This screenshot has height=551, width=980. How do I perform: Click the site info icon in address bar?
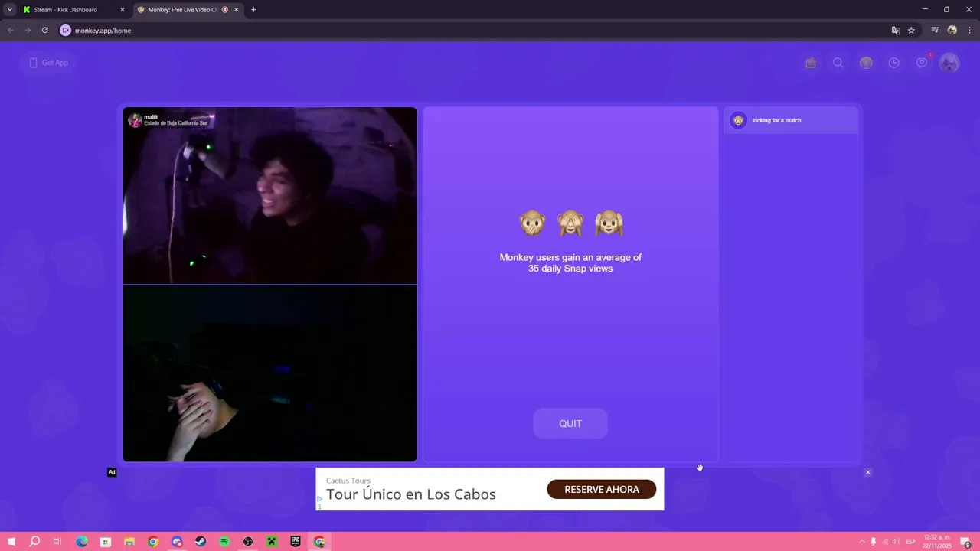coord(65,31)
